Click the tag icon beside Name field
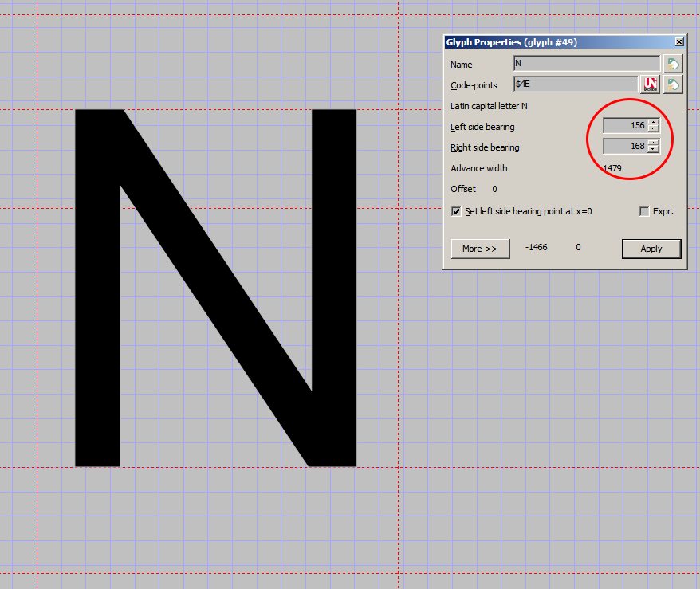This screenshot has height=589, width=700. click(x=673, y=65)
